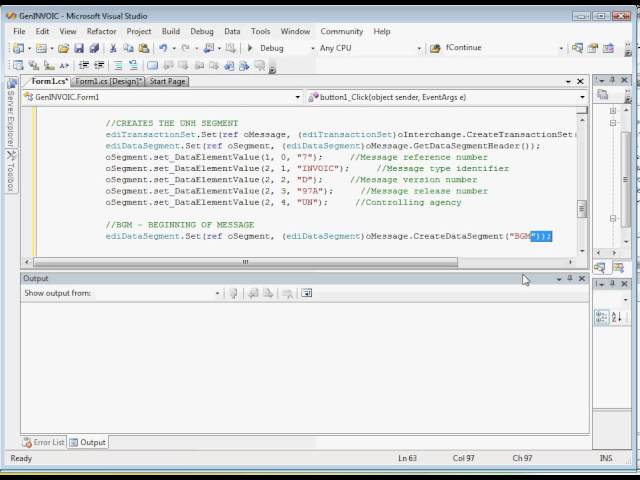Undo the last edit with the Undo icon
Screen dimensions: 640x480
click(x=163, y=48)
